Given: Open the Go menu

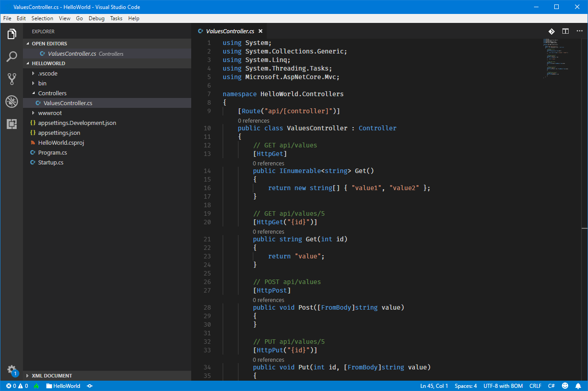Looking at the screenshot, I should click(80, 18).
